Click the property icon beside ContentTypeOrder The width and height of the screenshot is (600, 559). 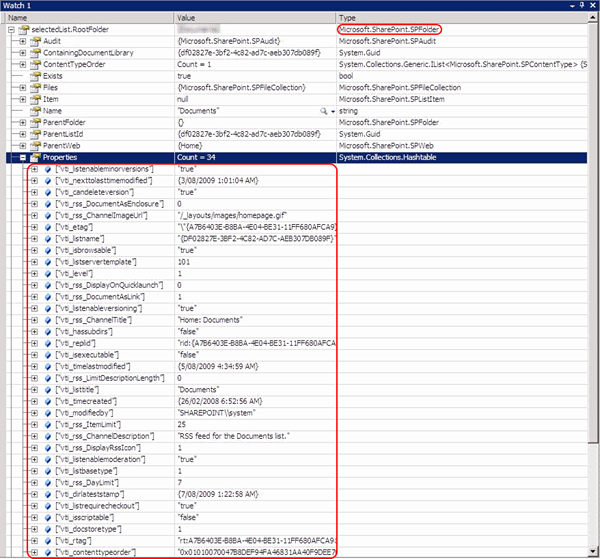pyautogui.click(x=35, y=64)
